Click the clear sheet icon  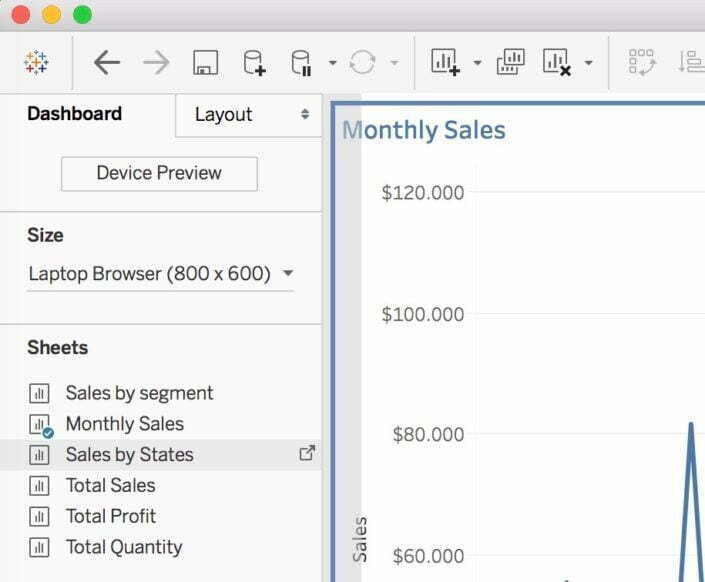[556, 63]
